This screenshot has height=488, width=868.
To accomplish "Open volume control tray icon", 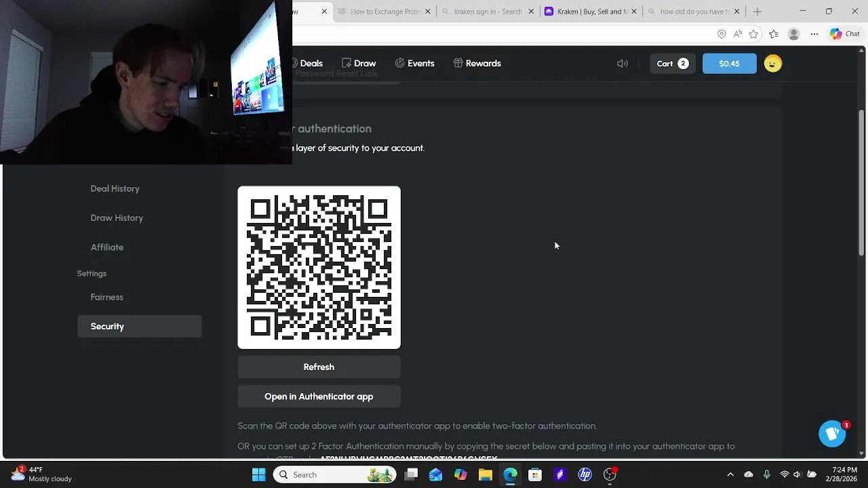I will (x=797, y=474).
